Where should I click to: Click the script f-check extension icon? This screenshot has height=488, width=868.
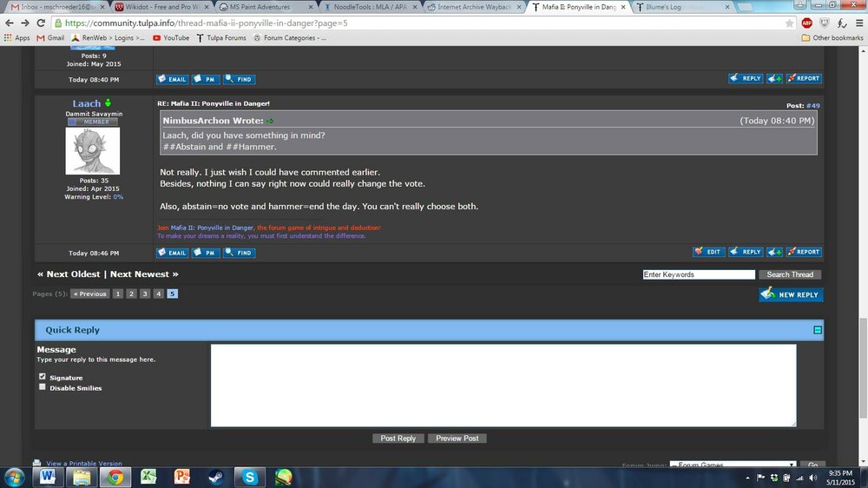point(842,23)
